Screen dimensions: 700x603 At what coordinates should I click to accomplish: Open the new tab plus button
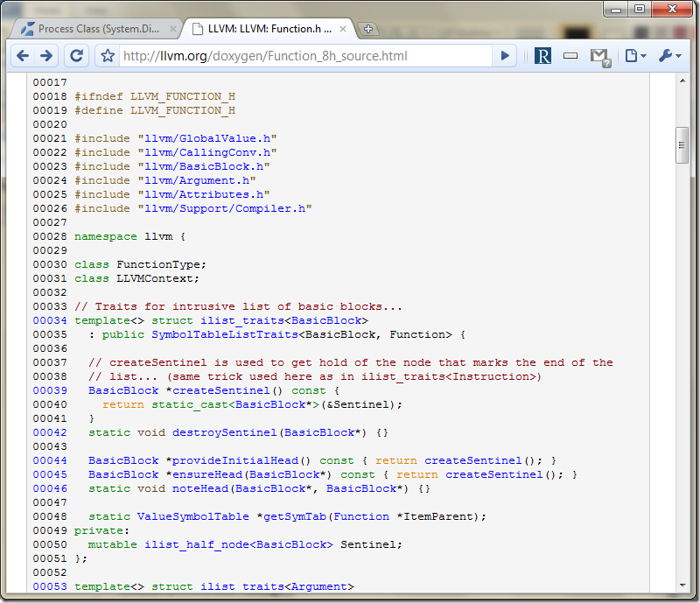click(368, 29)
